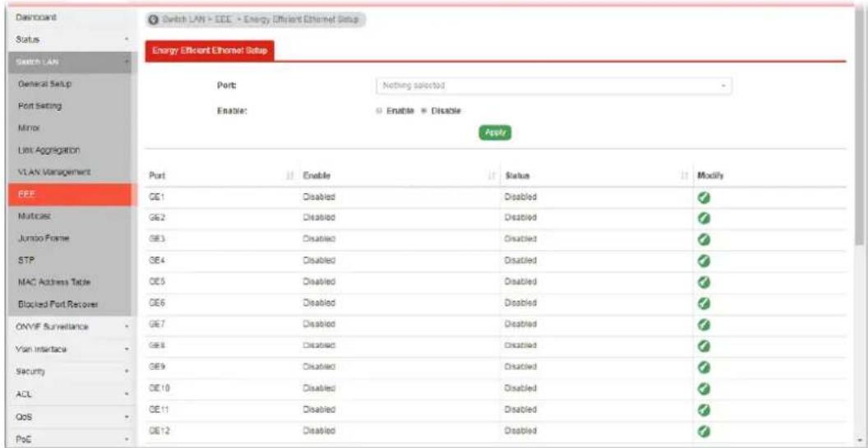This screenshot has width=868, height=448.
Task: Click the modify icon for GE10
Action: coord(704,388)
